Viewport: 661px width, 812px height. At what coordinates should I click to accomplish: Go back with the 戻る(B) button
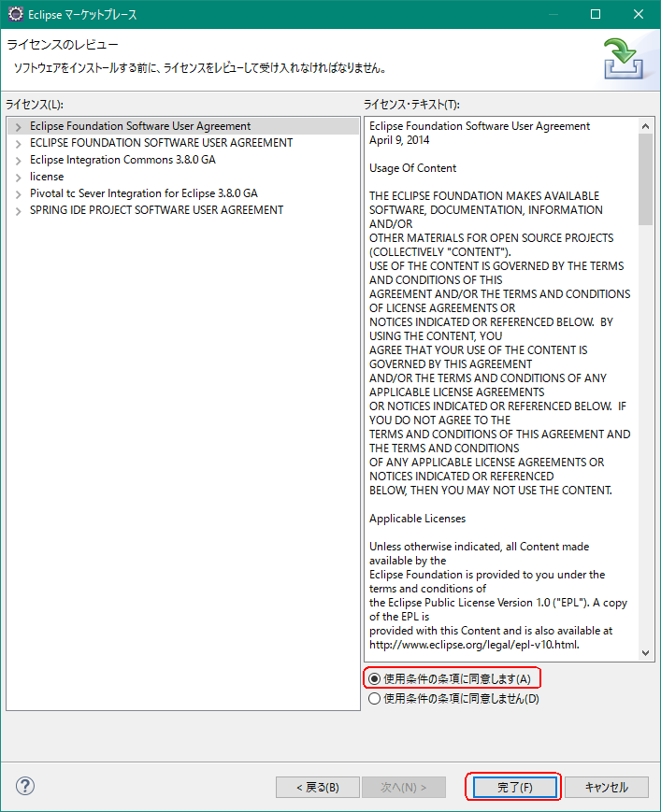point(318,787)
